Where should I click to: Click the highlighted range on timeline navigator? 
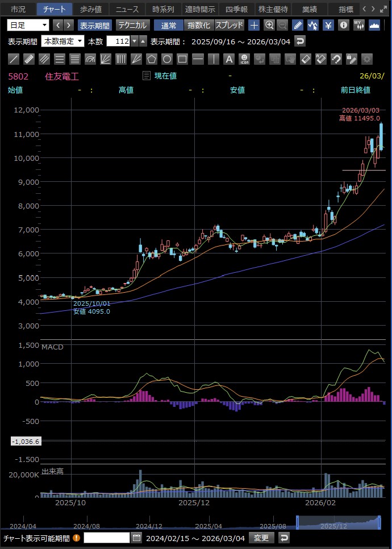click(339, 522)
